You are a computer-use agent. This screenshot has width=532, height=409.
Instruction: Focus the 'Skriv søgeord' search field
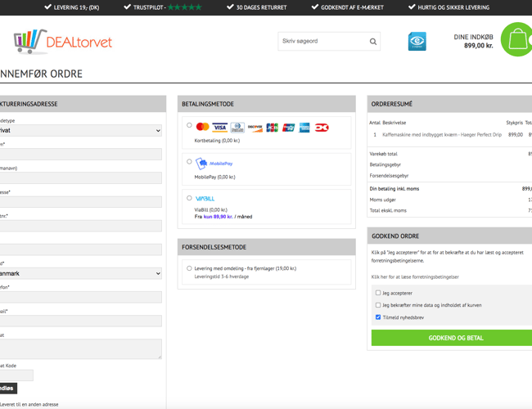[x=322, y=42]
